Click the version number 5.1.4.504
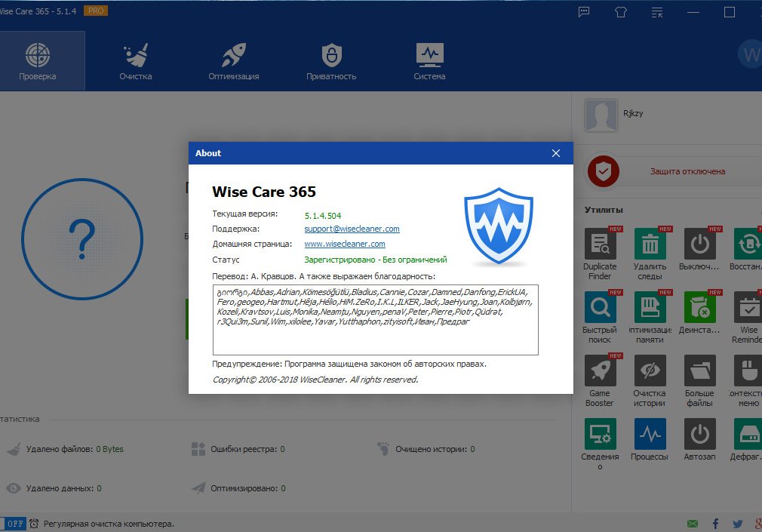Viewport: 762px width, 532px height. (x=323, y=215)
